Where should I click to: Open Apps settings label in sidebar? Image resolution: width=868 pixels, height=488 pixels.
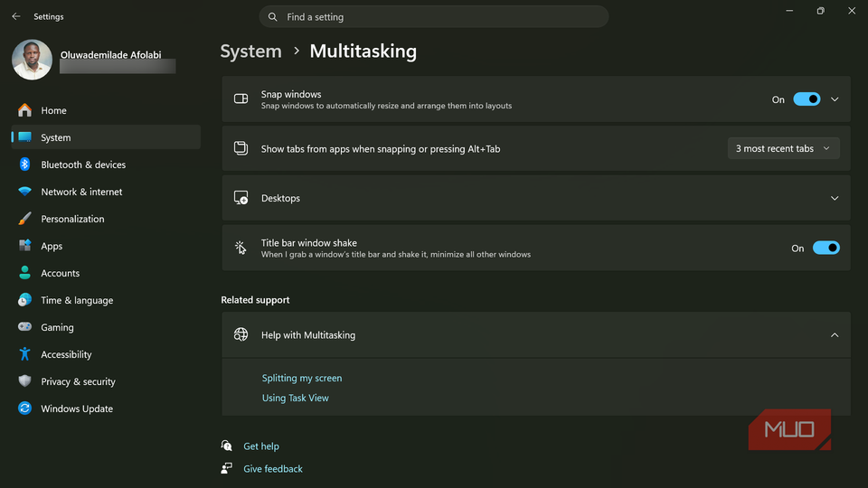52,246
